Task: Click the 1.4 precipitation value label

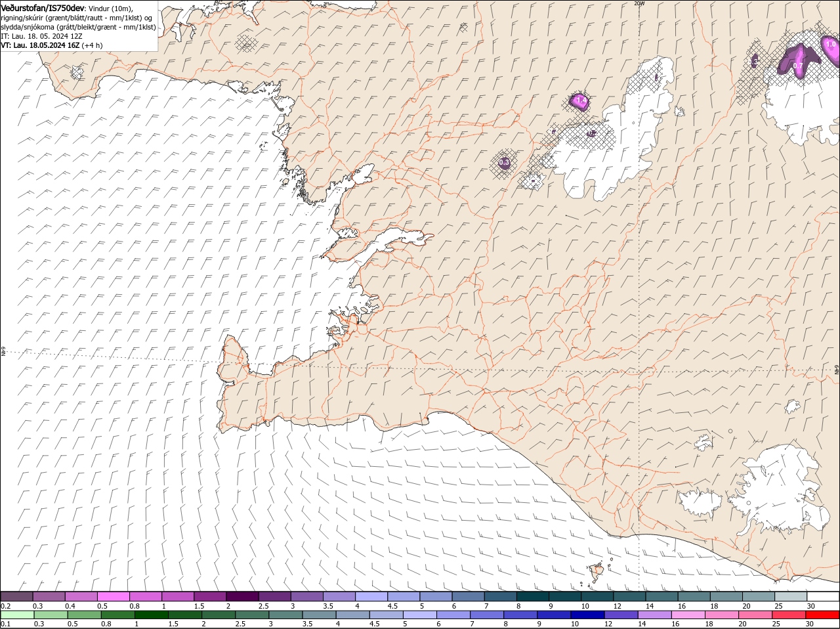Action: click(x=581, y=100)
